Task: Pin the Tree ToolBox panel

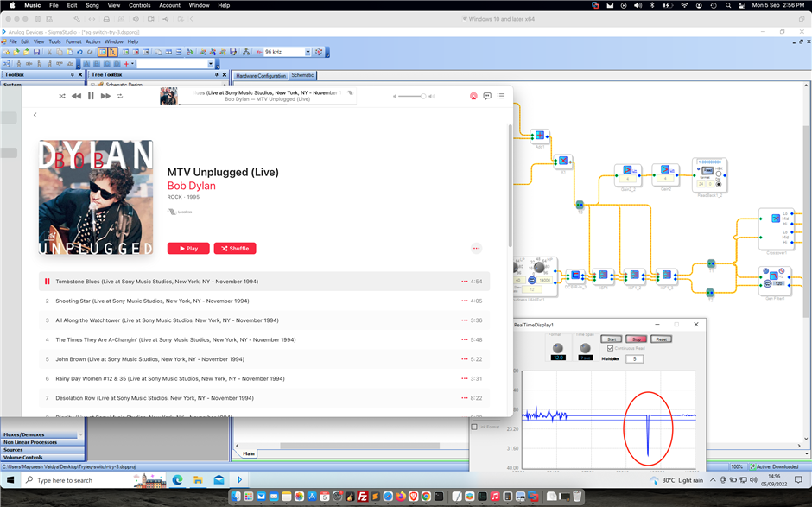Action: tap(217, 74)
